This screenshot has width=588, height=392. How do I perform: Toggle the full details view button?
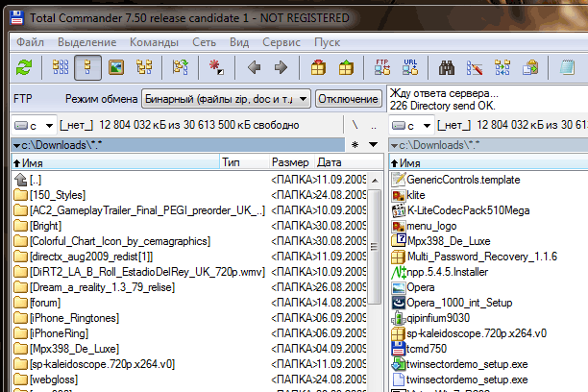click(x=88, y=67)
